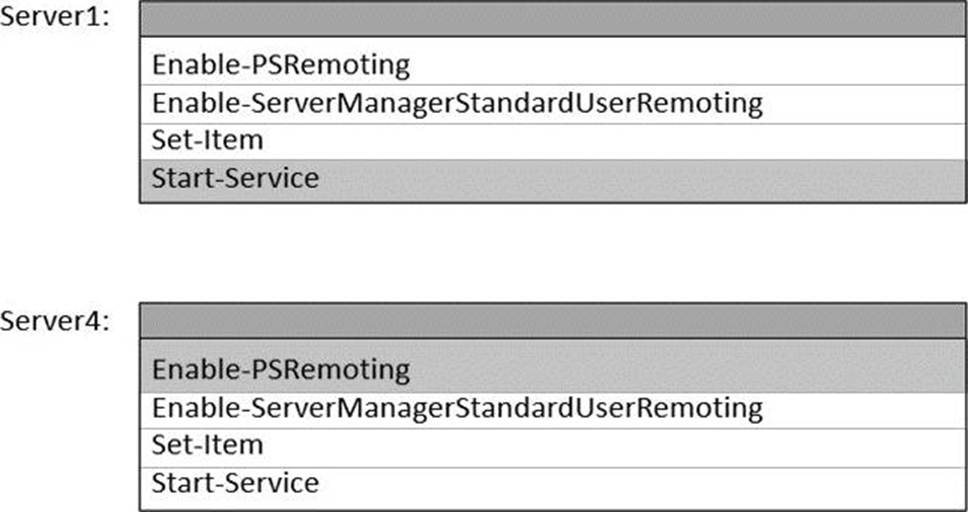Collapse the Server4 answer list via its gray header
The image size is (968, 512).
tap(552, 321)
